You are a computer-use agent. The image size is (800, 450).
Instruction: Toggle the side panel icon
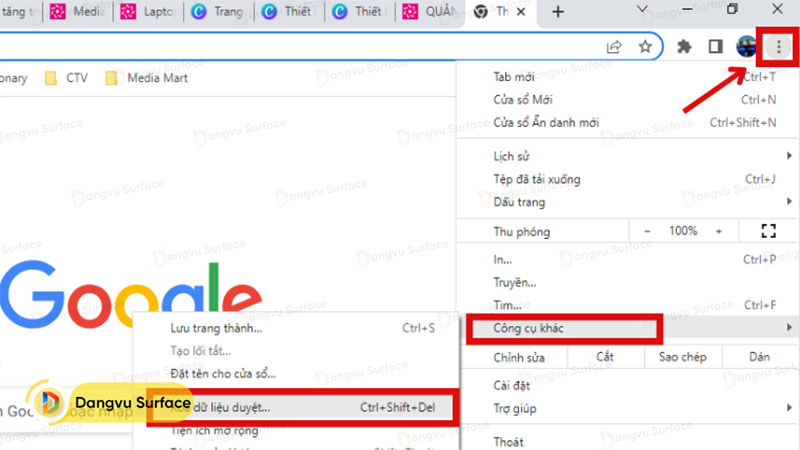pyautogui.click(x=715, y=46)
